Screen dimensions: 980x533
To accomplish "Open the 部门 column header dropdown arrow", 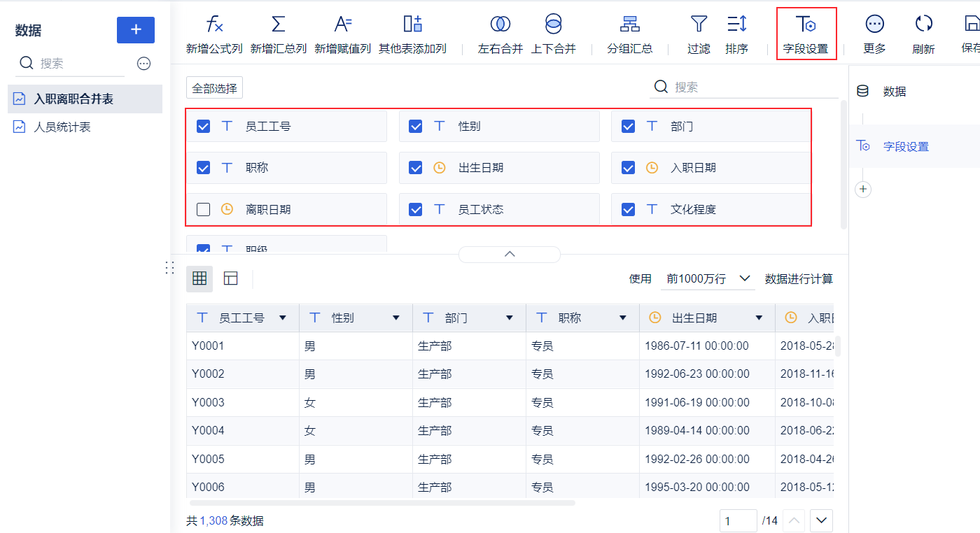I will tap(510, 318).
